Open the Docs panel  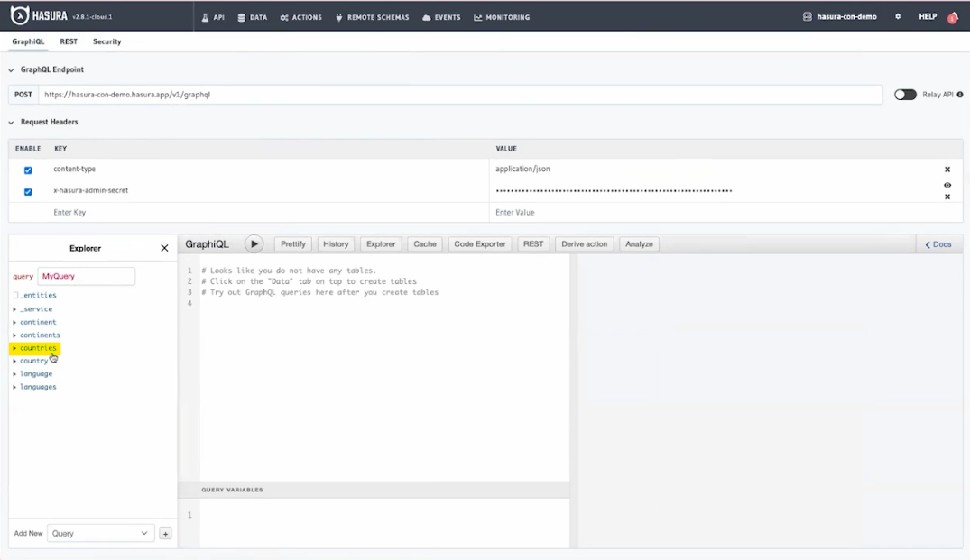click(x=938, y=244)
